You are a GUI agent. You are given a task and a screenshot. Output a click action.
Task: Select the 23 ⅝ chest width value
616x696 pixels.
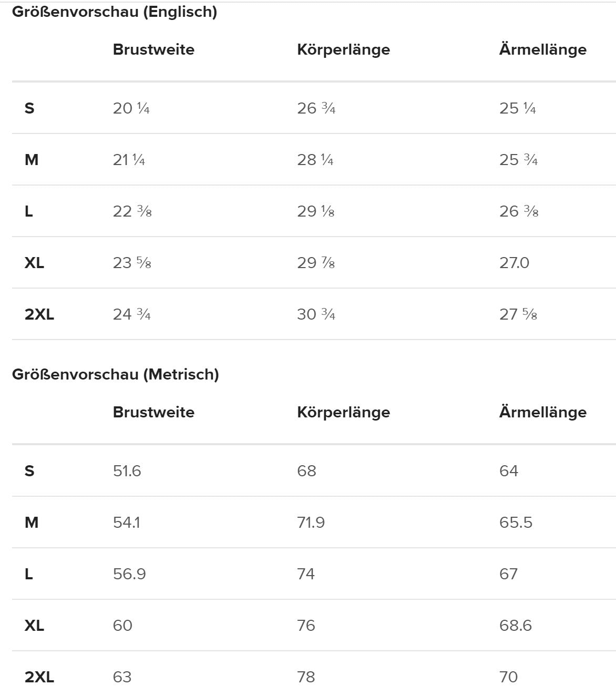[132, 263]
